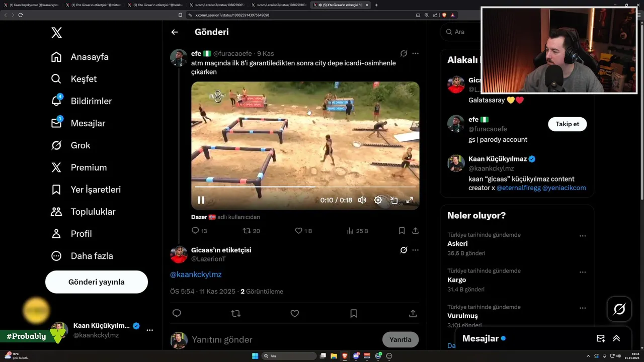
Task: Bookmark efe's post
Action: point(401,231)
